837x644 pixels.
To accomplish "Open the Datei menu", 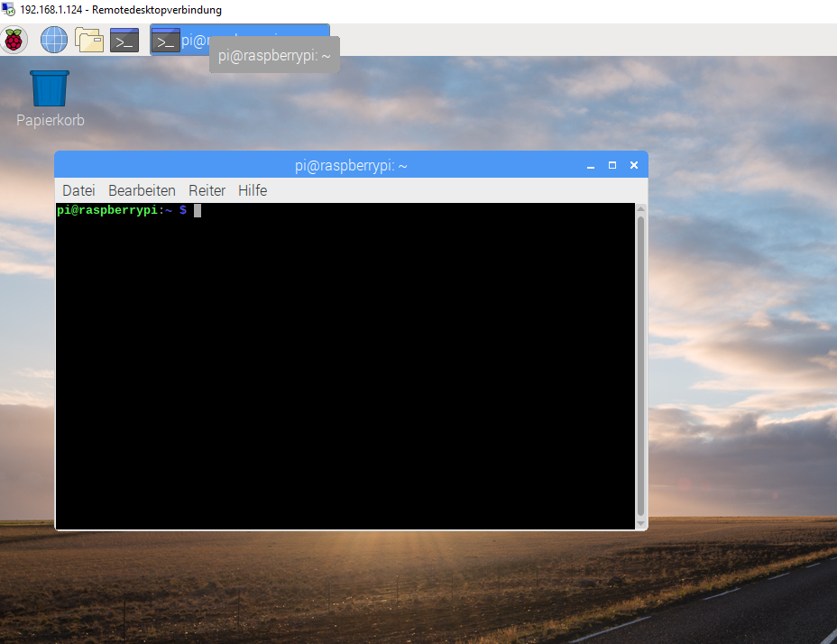I will pyautogui.click(x=78, y=190).
